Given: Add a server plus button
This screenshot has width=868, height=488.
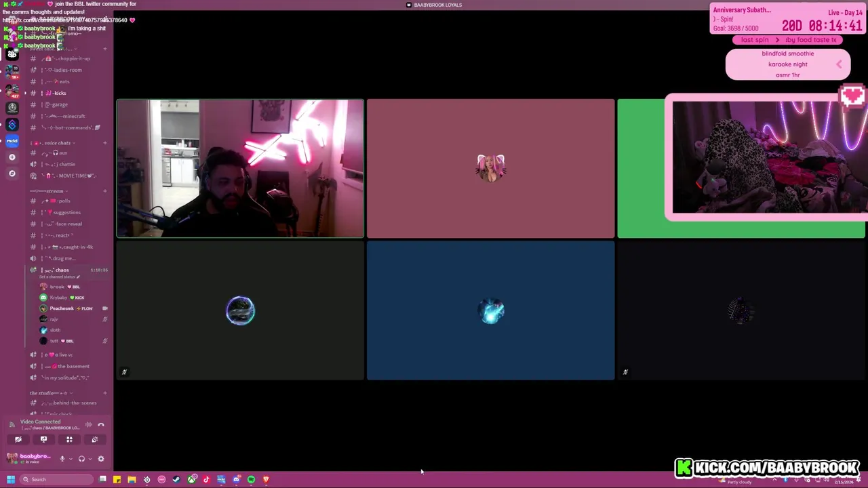Looking at the screenshot, I should tap(12, 157).
